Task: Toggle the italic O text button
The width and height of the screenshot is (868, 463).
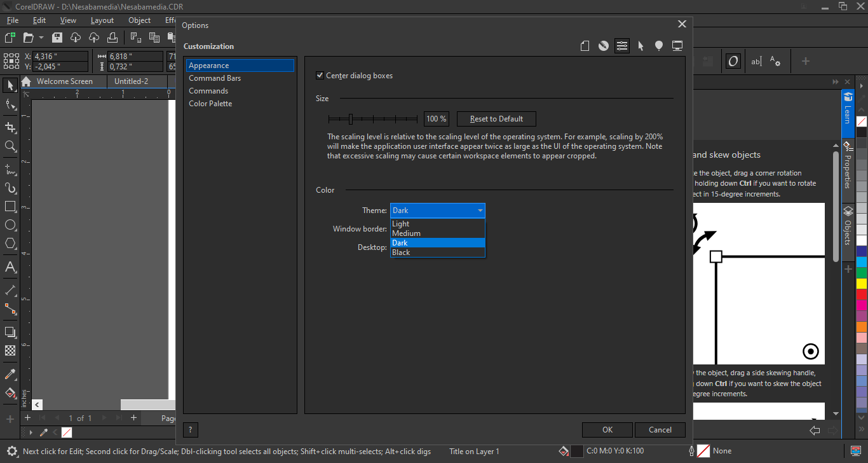Action: [x=733, y=61]
